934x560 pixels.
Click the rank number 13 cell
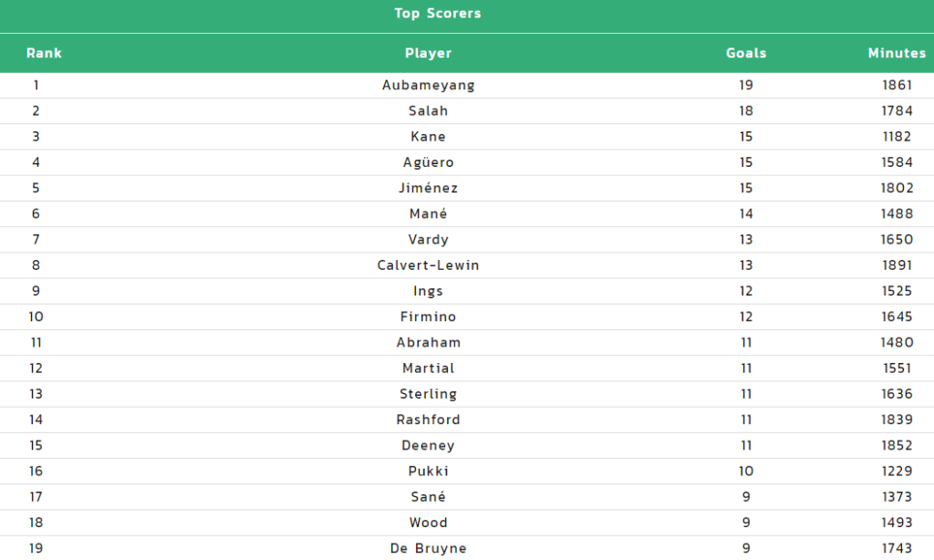[36, 394]
